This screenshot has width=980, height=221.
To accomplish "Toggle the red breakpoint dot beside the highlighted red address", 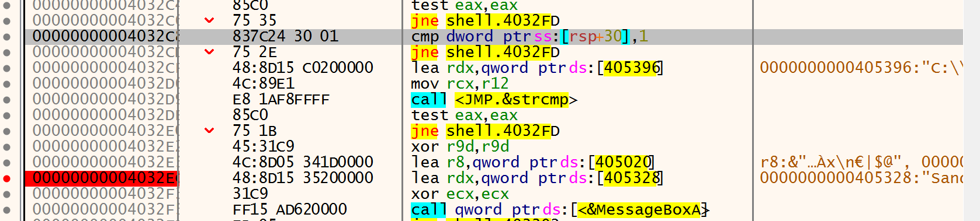I will coord(6,178).
